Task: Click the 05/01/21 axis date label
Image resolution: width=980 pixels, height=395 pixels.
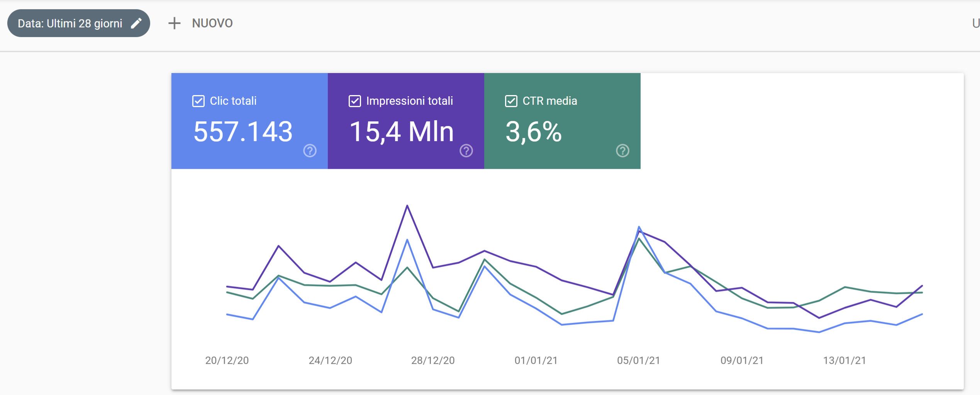Action: point(639,361)
